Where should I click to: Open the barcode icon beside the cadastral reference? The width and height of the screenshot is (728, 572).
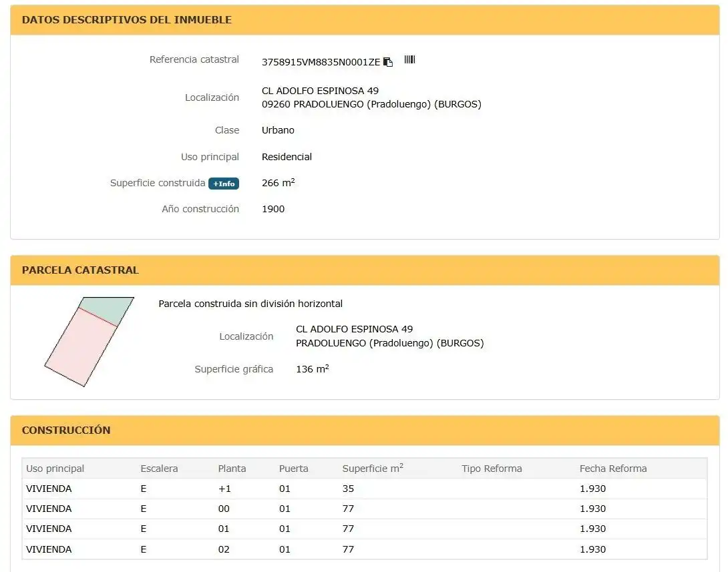[409, 59]
